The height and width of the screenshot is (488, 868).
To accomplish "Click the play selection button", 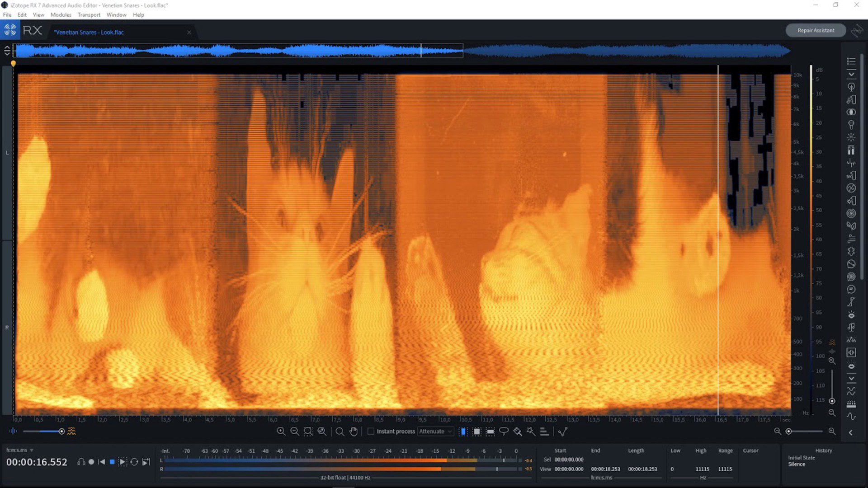I will [123, 462].
